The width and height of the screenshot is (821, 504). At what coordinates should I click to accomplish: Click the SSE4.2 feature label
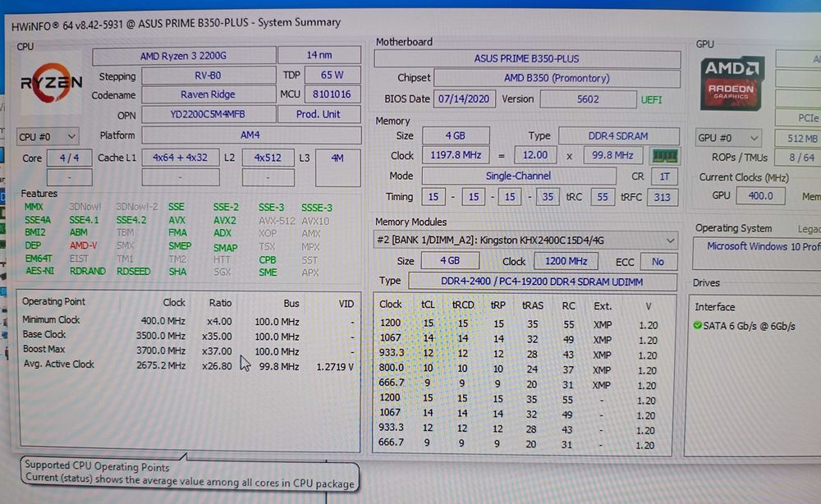(x=131, y=220)
